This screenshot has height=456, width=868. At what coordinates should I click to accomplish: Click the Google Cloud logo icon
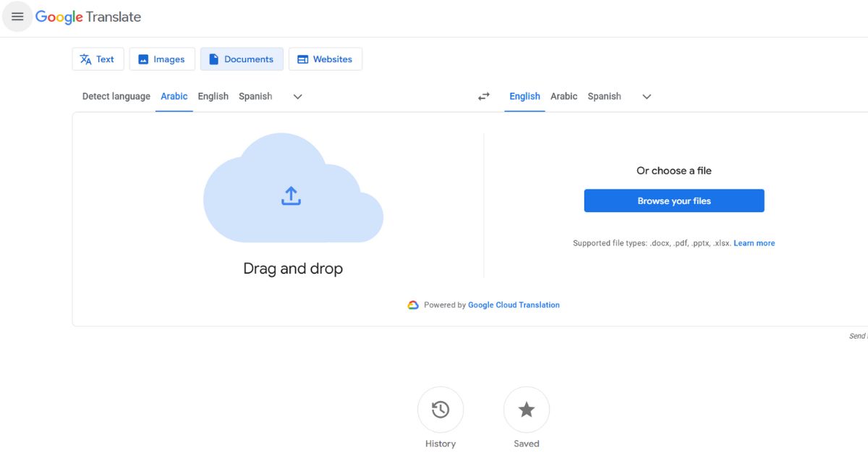tap(413, 305)
